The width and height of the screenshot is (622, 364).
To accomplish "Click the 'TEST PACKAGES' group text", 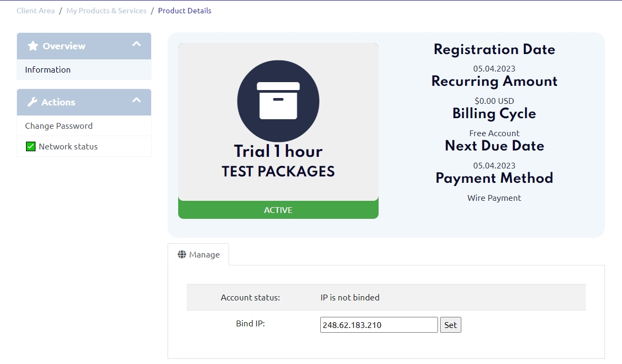I will 278,171.
